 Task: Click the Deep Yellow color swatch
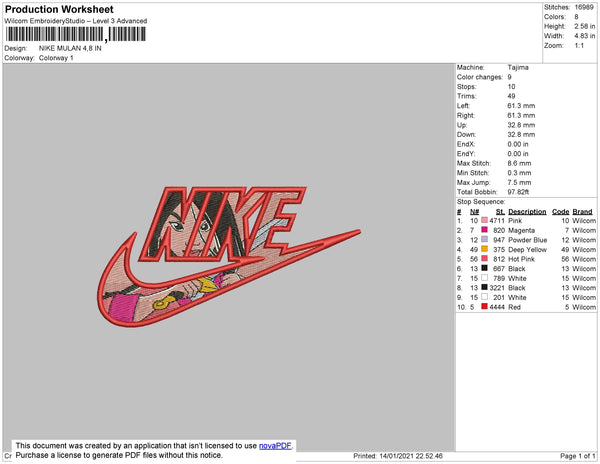[484, 249]
